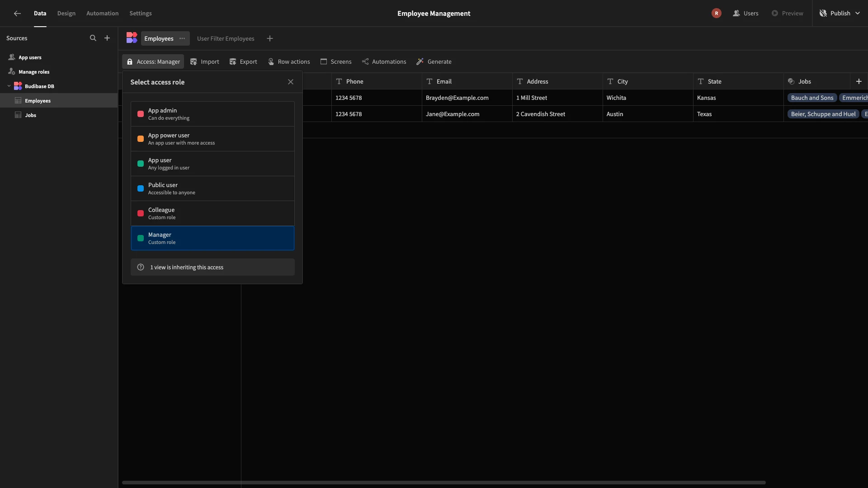Select the Manager custom role
The width and height of the screenshot is (868, 488).
pos(212,238)
